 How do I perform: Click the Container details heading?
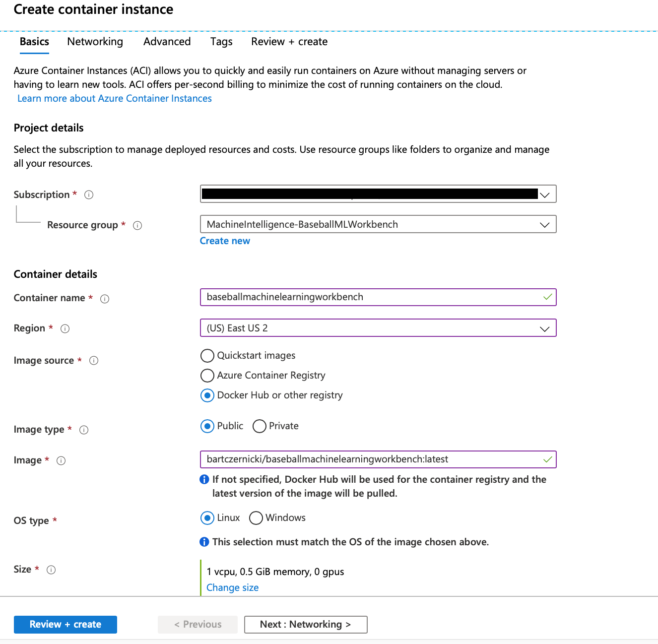(x=56, y=274)
